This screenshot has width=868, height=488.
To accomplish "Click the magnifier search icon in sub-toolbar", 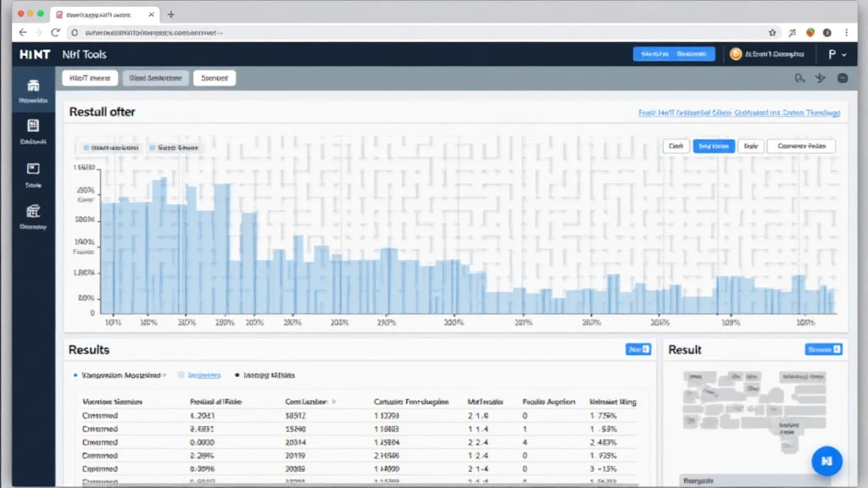I will (799, 78).
